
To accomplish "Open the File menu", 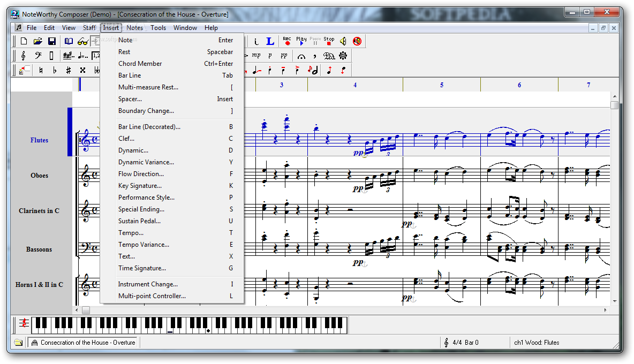I will pos(32,27).
